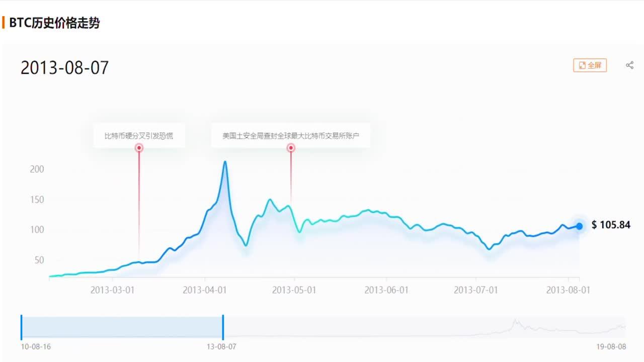Click the fullscreen expand icon inside the 全屏 button
This screenshot has width=644, height=362.
pyautogui.click(x=582, y=65)
